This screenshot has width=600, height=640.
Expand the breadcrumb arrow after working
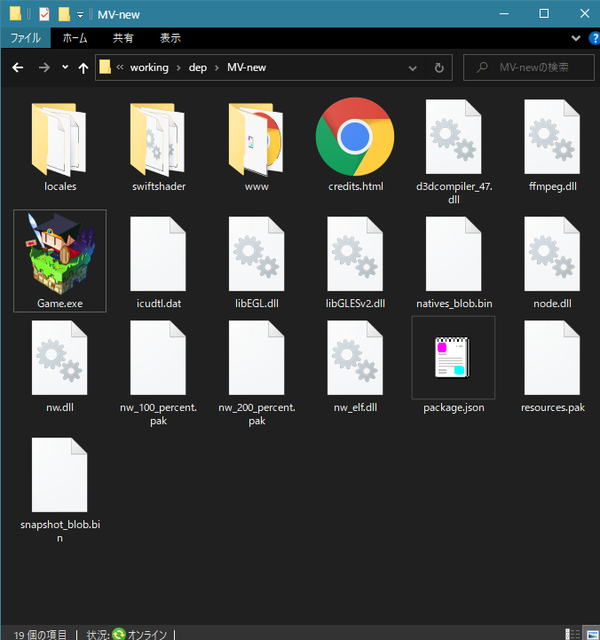tap(179, 68)
